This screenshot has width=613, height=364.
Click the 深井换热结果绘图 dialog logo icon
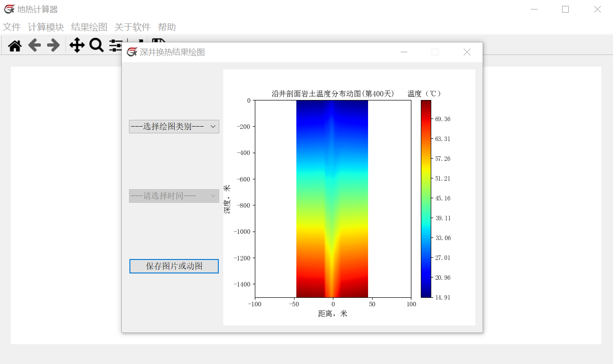[x=132, y=52]
